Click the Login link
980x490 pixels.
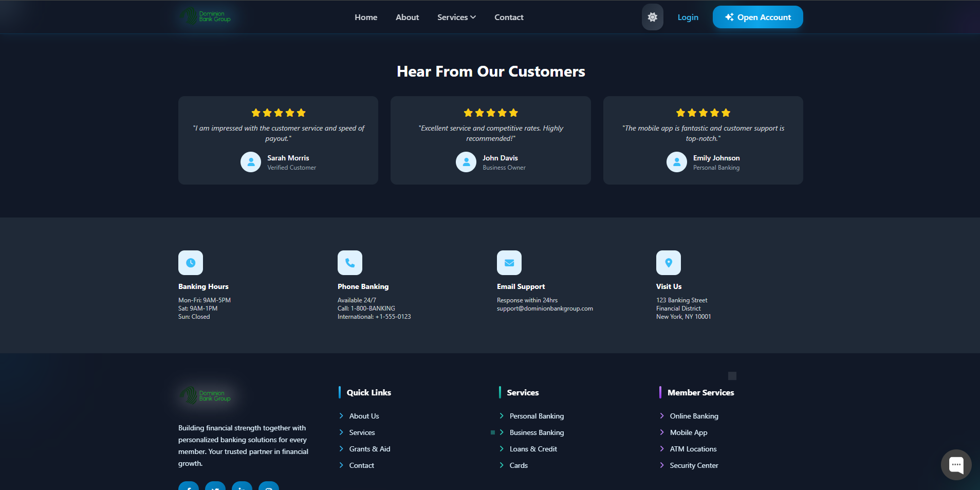[688, 17]
